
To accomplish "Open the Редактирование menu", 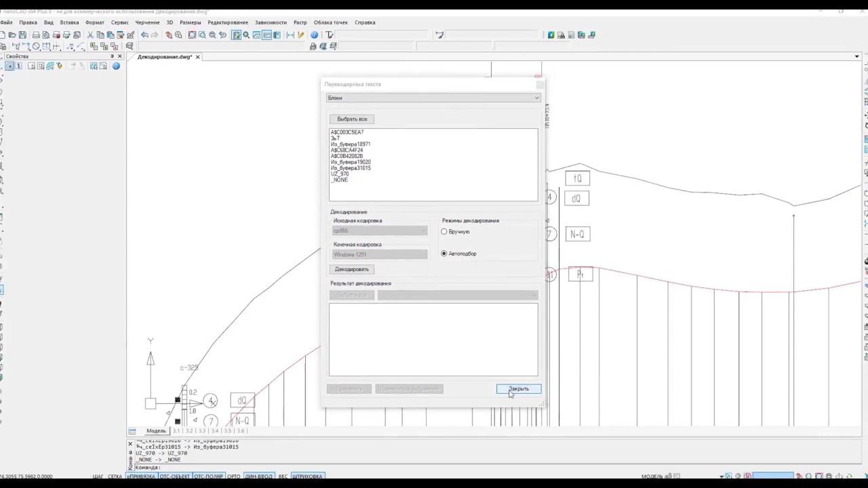I will [x=228, y=22].
